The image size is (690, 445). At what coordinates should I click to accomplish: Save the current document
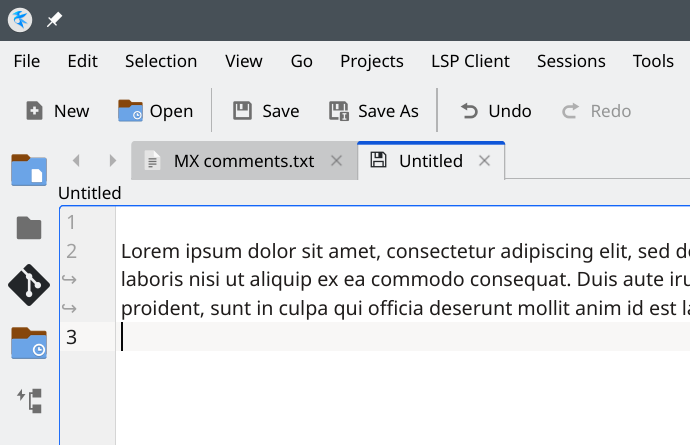pos(266,111)
